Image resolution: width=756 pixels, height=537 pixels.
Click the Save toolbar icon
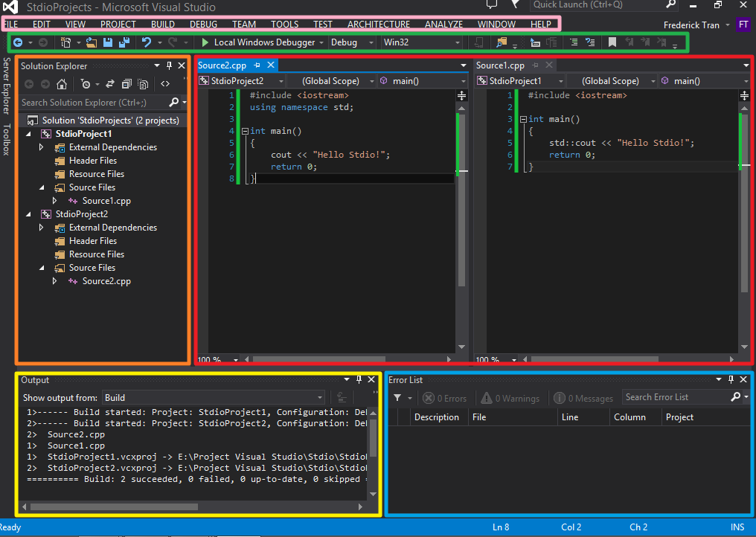107,42
